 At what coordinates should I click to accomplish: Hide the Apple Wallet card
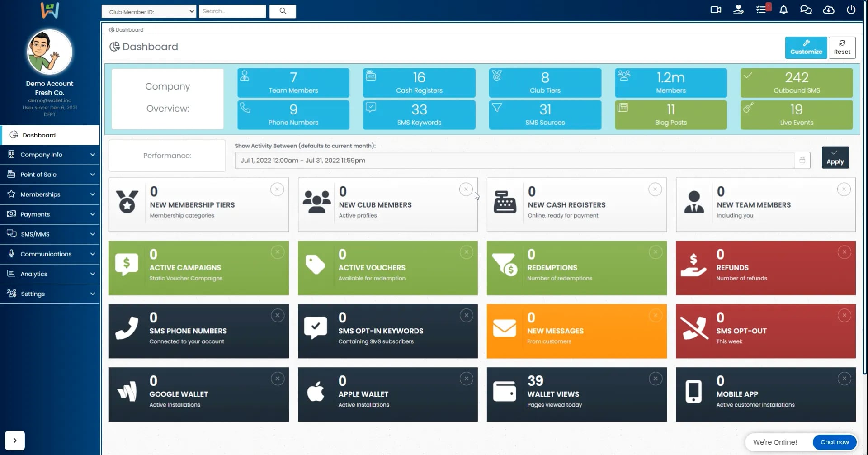point(467,379)
